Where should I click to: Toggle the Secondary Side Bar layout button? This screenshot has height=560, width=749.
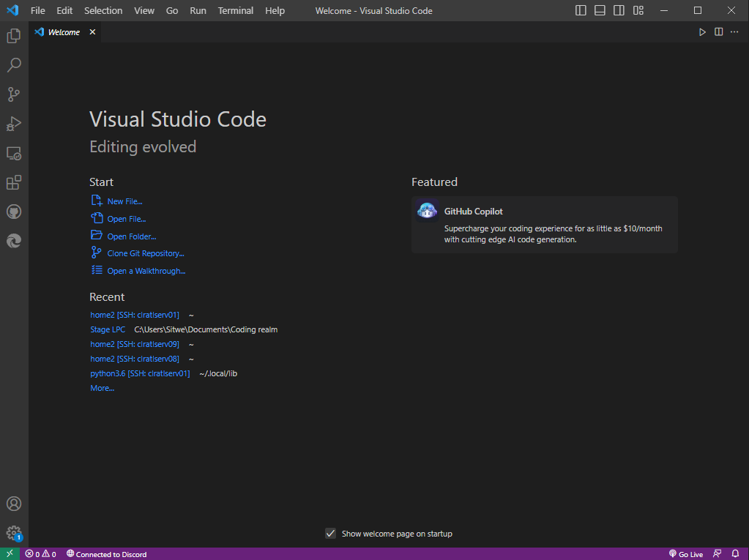click(619, 10)
